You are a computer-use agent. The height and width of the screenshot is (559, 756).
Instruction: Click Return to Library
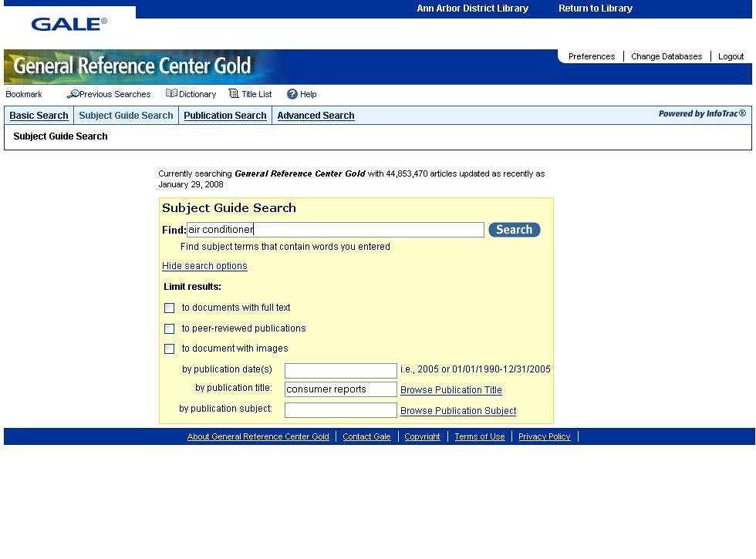(x=596, y=8)
